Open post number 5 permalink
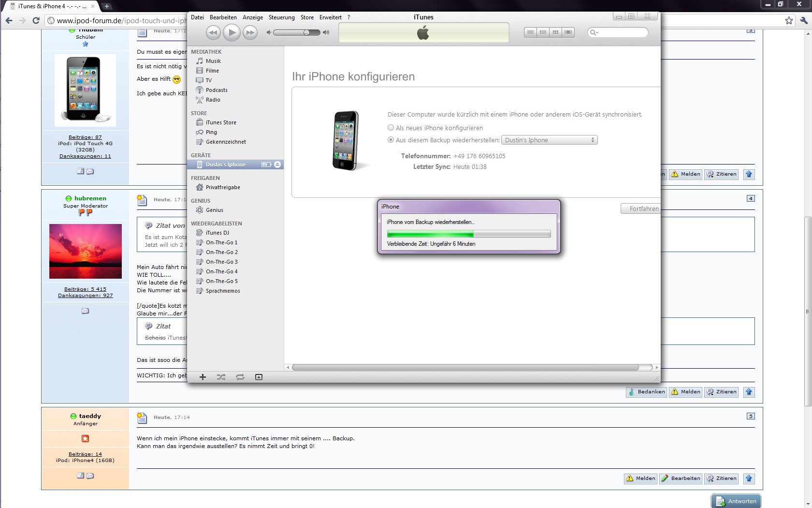 tap(751, 416)
